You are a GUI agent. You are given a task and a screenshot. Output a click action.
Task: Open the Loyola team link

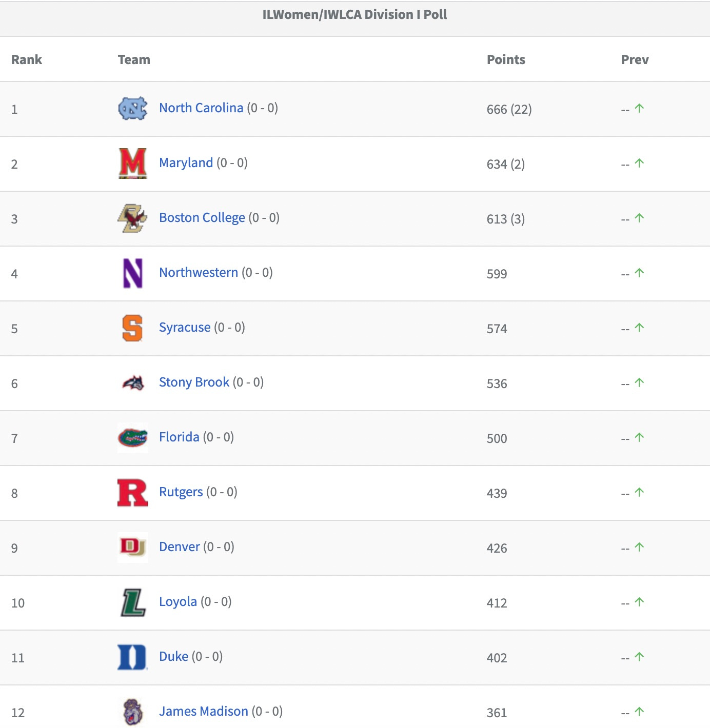coord(178,601)
